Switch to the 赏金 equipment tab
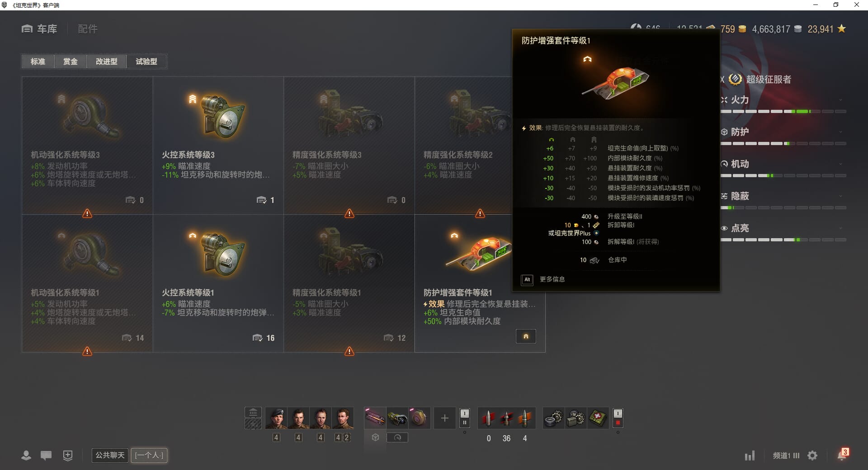Viewport: 868px width, 470px height. click(70, 61)
